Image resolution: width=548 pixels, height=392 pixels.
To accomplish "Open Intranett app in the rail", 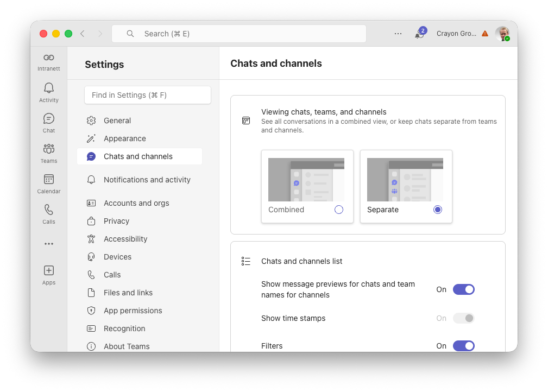I will pos(49,61).
